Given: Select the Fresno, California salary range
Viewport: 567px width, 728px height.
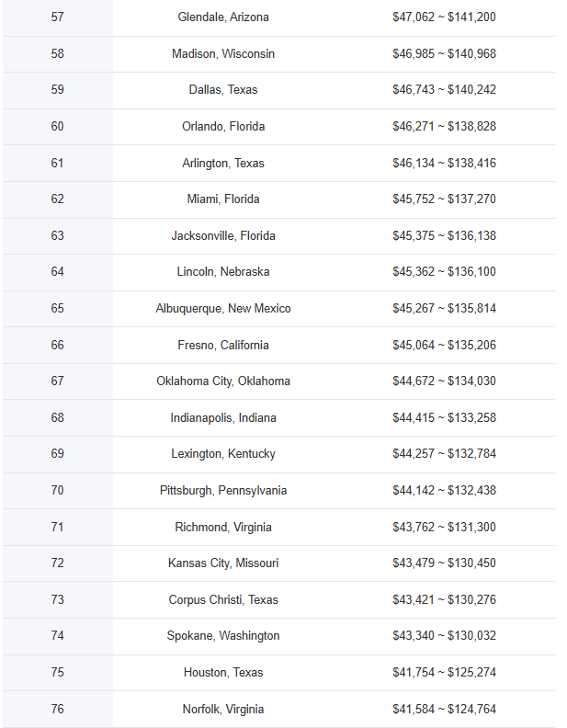Looking at the screenshot, I should point(444,346).
